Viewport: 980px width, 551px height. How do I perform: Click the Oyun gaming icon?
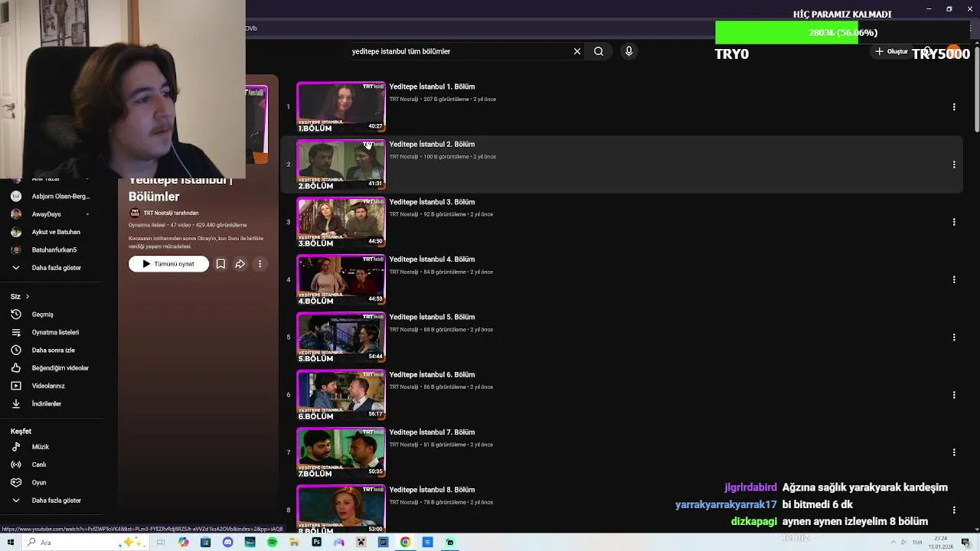[x=16, y=483]
